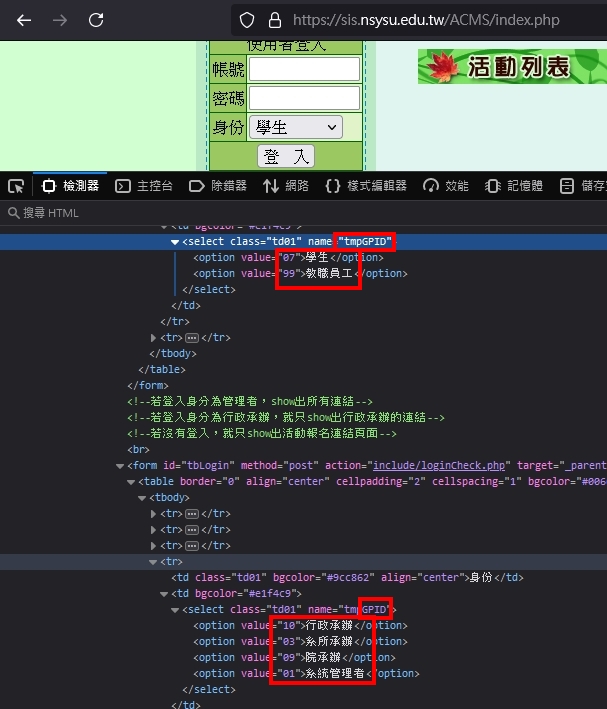
Task: Focus the 帳號 account input field
Action: click(304, 69)
